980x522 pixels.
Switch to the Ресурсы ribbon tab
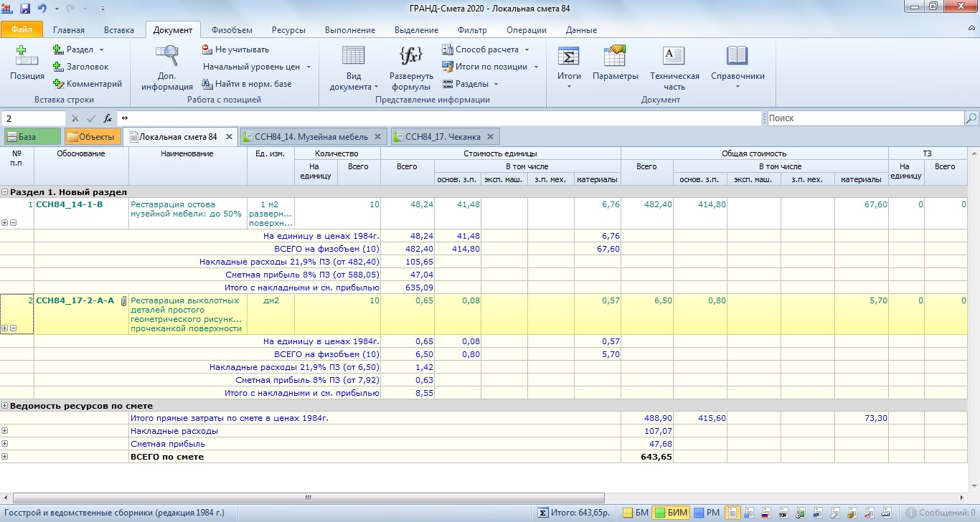click(288, 30)
